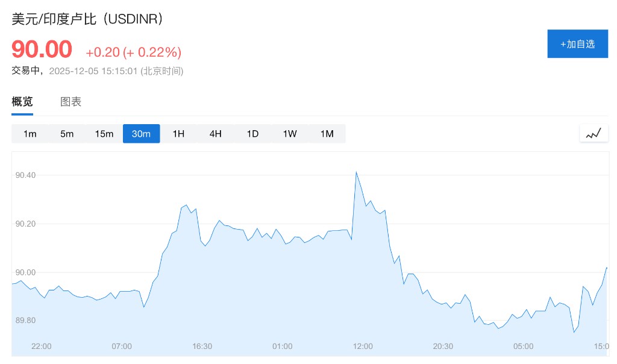Image resolution: width=617 pixels, height=364 pixels.
Task: Click the line chart style icon
Action: 594,134
